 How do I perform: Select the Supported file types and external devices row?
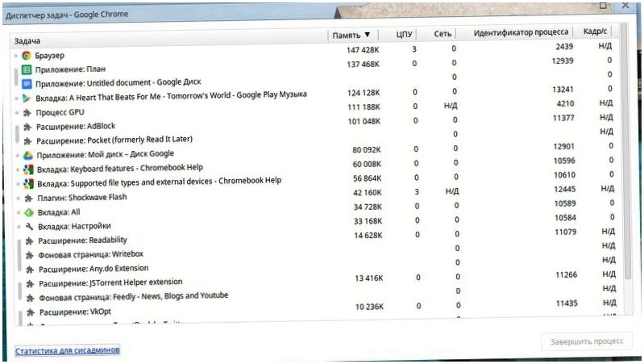coord(314,180)
